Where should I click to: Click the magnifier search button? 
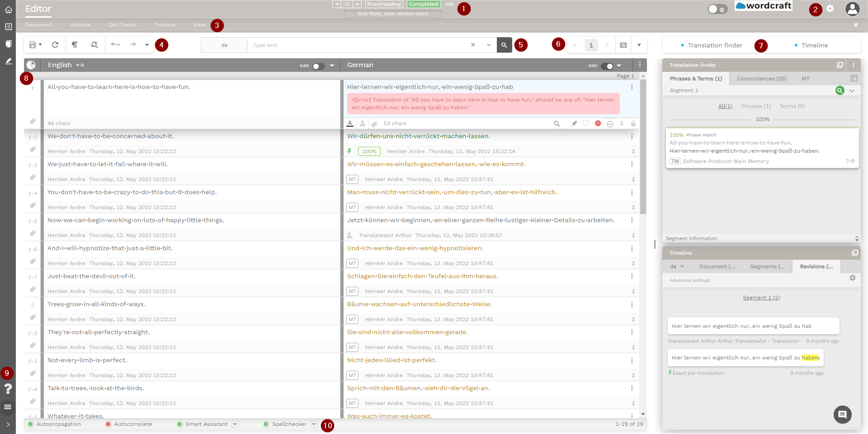[x=504, y=45]
